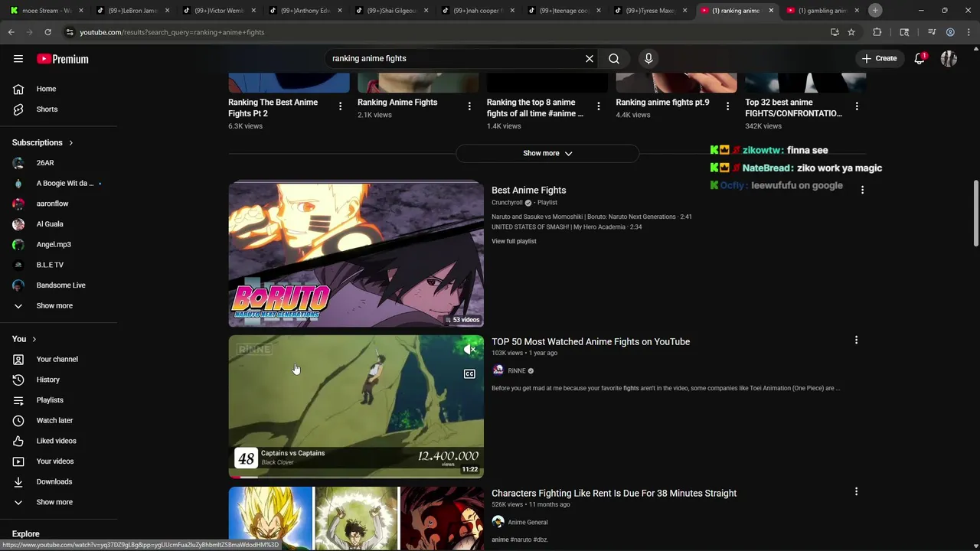Viewport: 980px width, 551px height.
Task: Open options for Ranking The Best Anime Fights Pt 2
Action: 340,106
